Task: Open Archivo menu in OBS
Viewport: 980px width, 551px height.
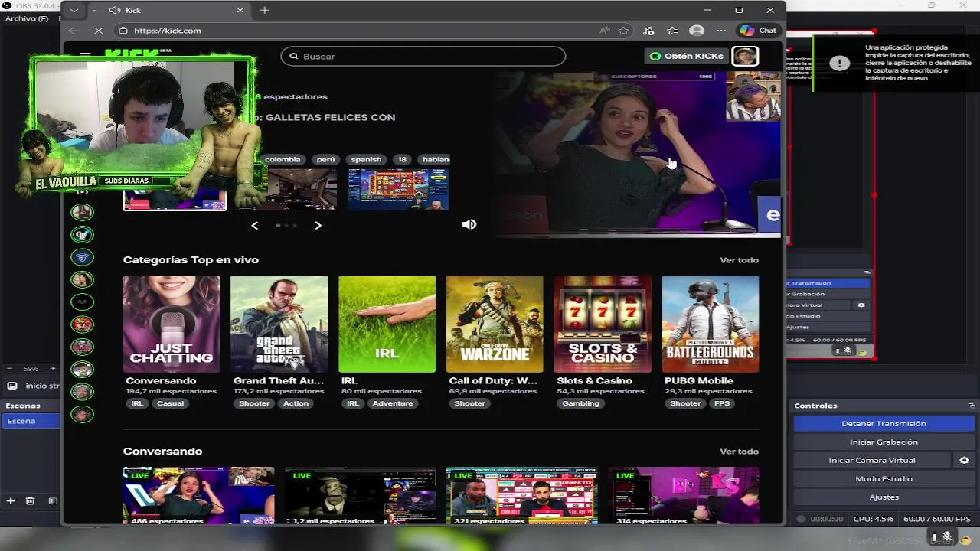Action: click(27, 18)
